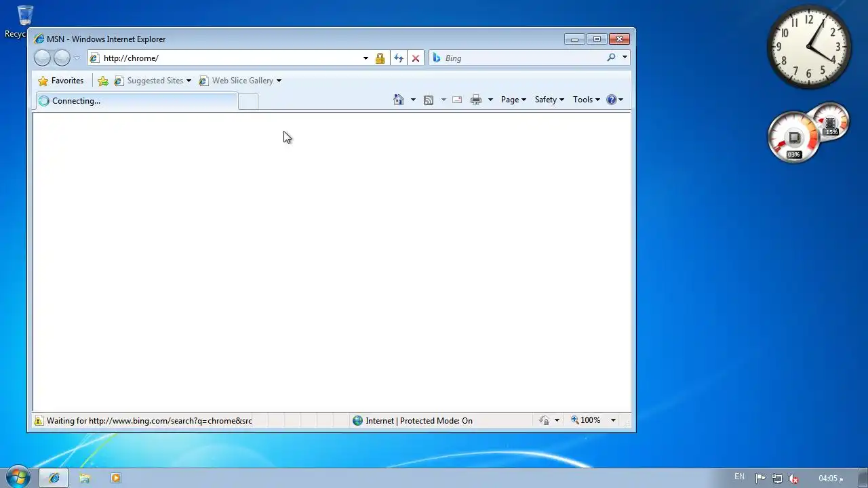Open the Recycle Bin desktop icon

click(25, 21)
